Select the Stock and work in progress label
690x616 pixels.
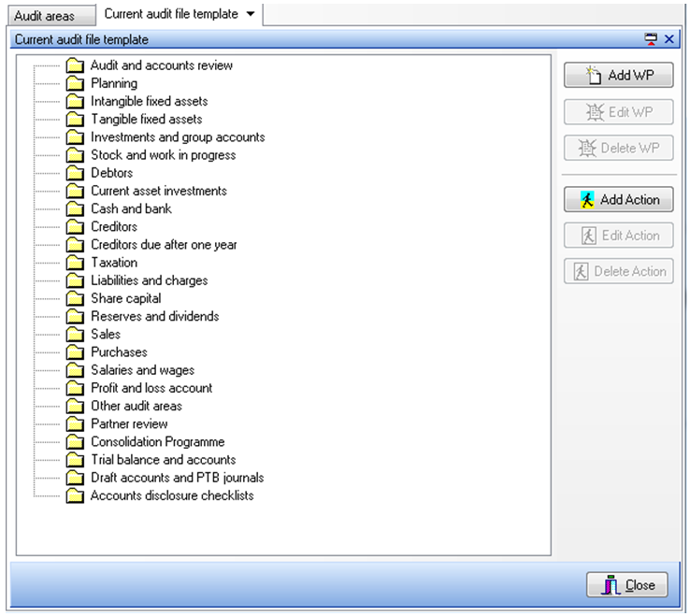pos(164,155)
